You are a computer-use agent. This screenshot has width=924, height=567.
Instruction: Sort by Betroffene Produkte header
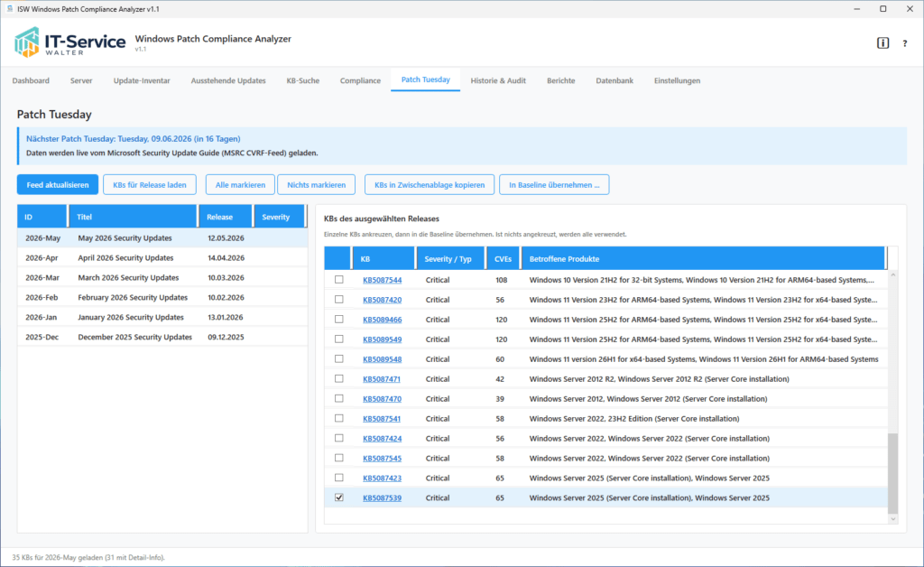click(703, 258)
